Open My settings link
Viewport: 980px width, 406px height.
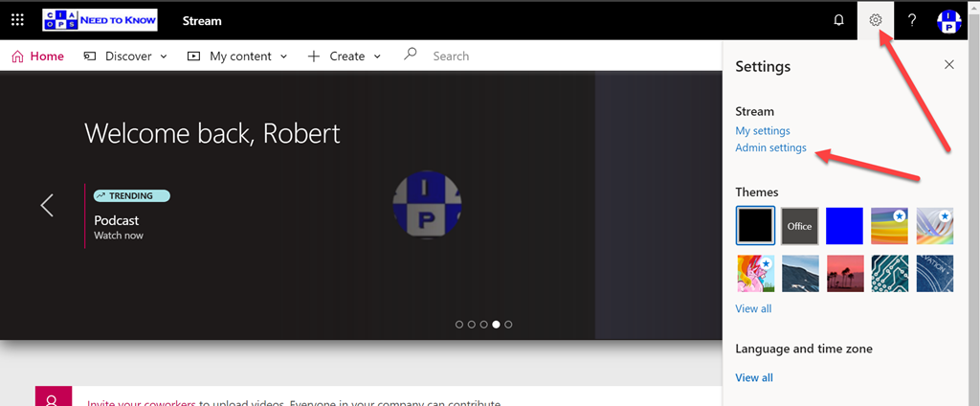(763, 131)
